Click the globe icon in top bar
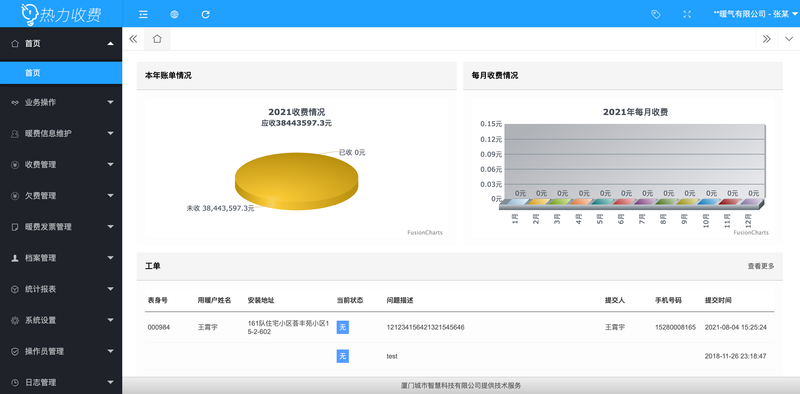Image resolution: width=800 pixels, height=394 pixels. pos(174,14)
